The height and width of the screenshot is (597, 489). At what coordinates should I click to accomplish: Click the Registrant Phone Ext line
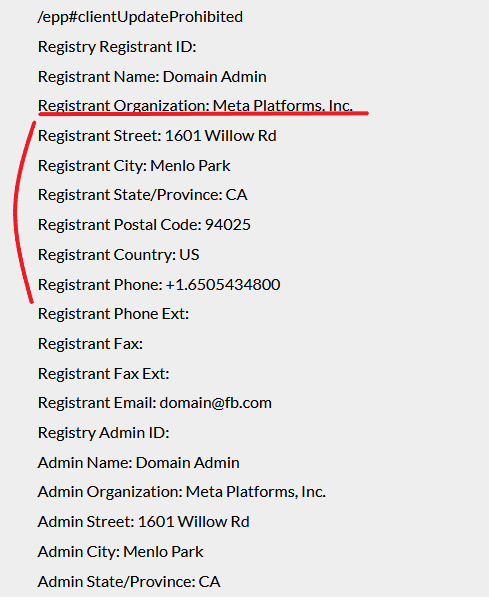(113, 314)
